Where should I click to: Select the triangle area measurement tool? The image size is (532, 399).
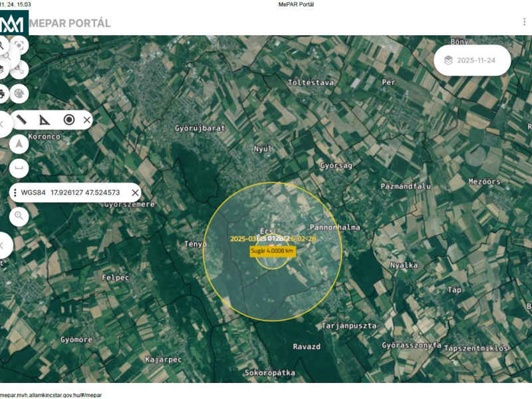tap(44, 120)
